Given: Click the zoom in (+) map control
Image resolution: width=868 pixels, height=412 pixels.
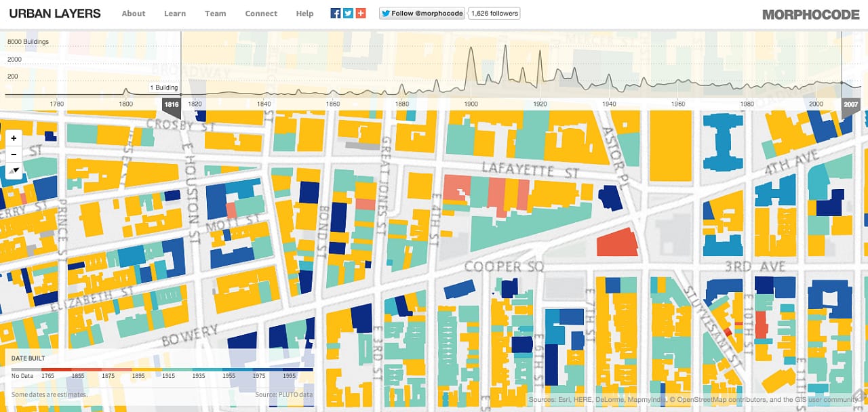Looking at the screenshot, I should click(14, 138).
